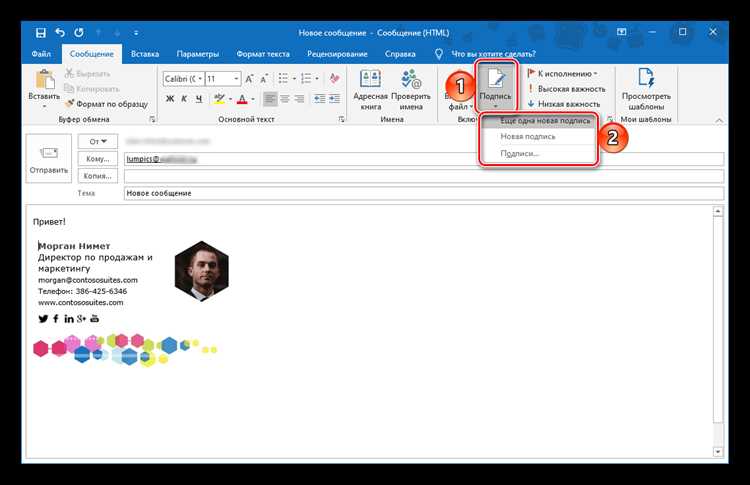Click Check Names (Проверить имена) icon
This screenshot has height=485, width=750.
(411, 90)
